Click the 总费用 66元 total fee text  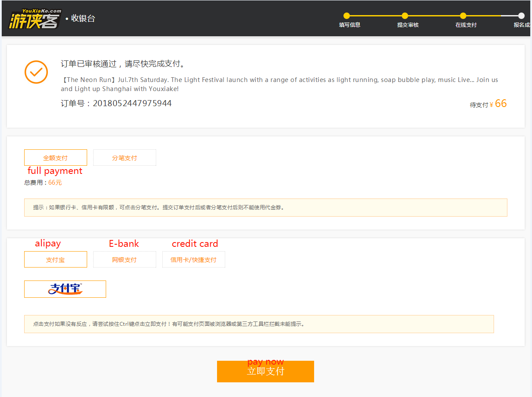(43, 183)
